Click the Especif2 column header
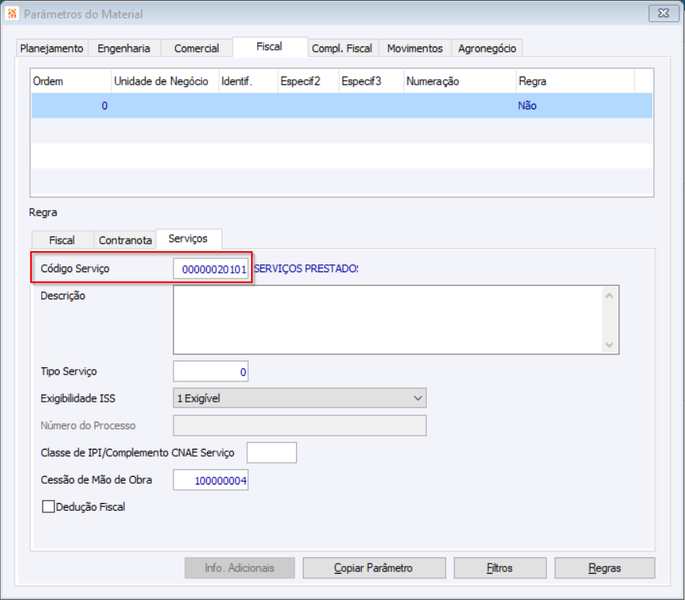This screenshot has width=685, height=600. (308, 81)
